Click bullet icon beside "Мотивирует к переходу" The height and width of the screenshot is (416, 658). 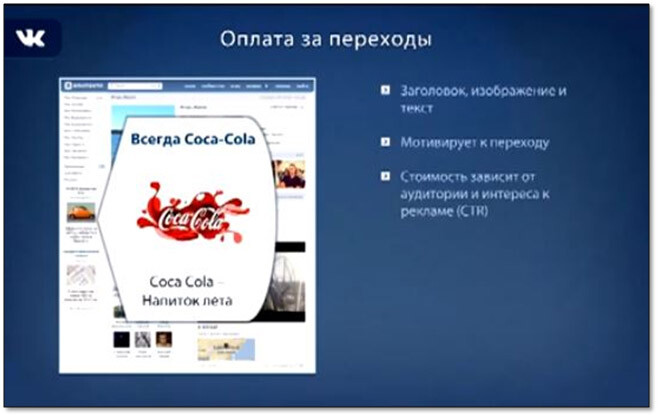tap(385, 142)
